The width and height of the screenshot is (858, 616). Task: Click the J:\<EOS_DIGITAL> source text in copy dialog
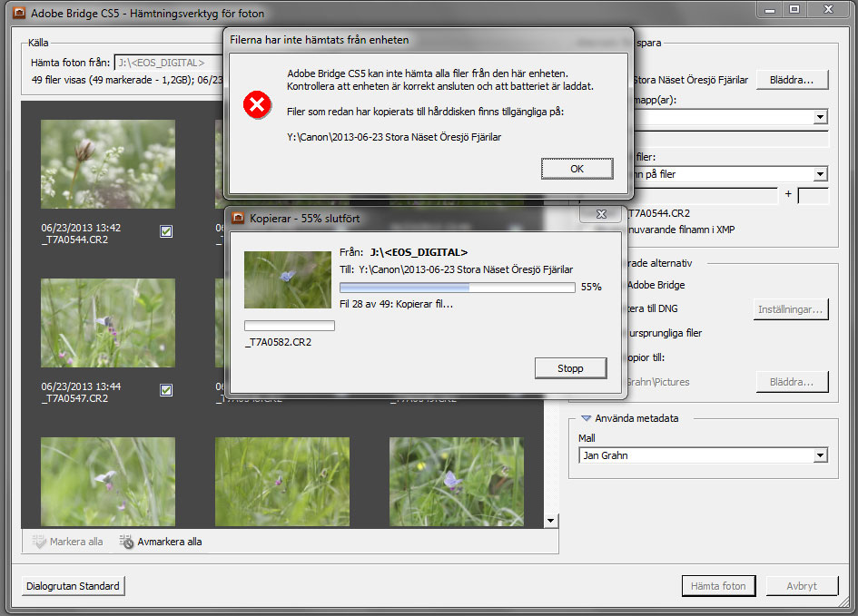point(419,252)
